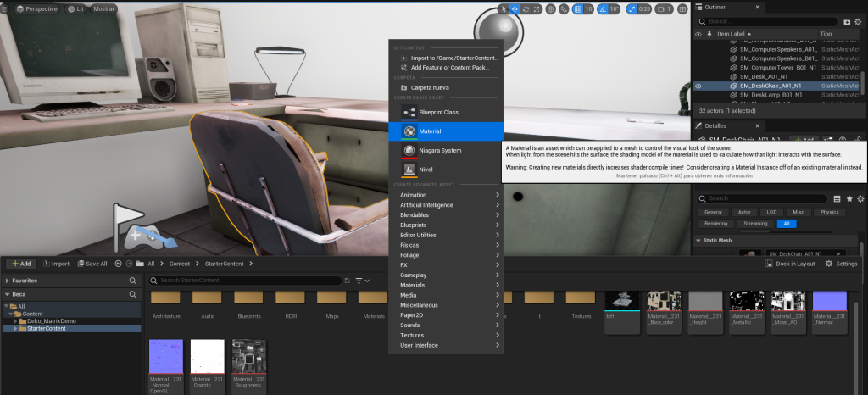Open the Perspective view mode button
The image size is (868, 395).
point(36,8)
